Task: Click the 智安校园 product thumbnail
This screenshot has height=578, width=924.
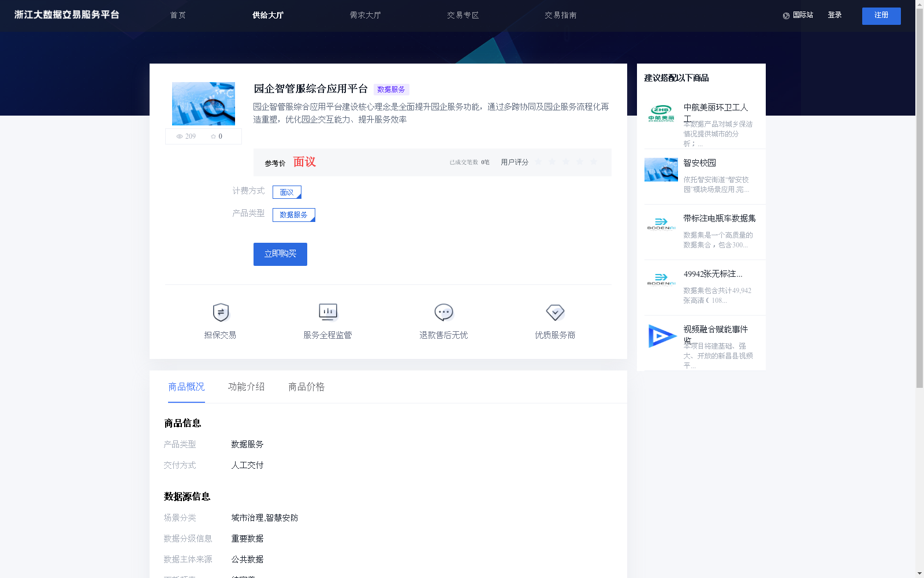Action: coord(661,170)
